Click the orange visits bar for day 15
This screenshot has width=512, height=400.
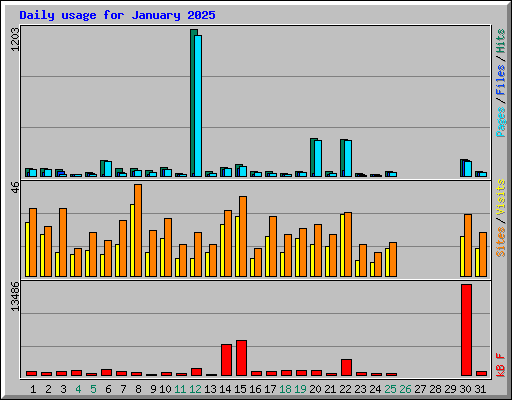243,236
